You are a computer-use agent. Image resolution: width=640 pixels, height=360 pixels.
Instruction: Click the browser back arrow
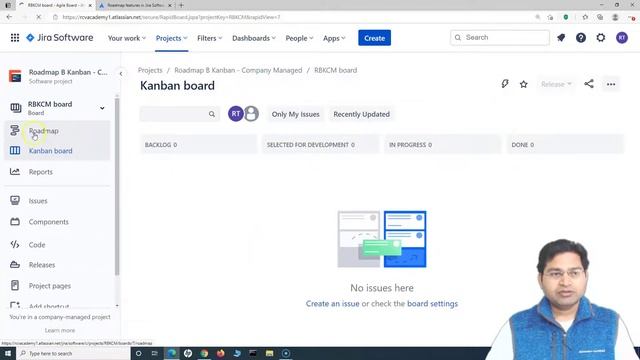tap(9, 17)
